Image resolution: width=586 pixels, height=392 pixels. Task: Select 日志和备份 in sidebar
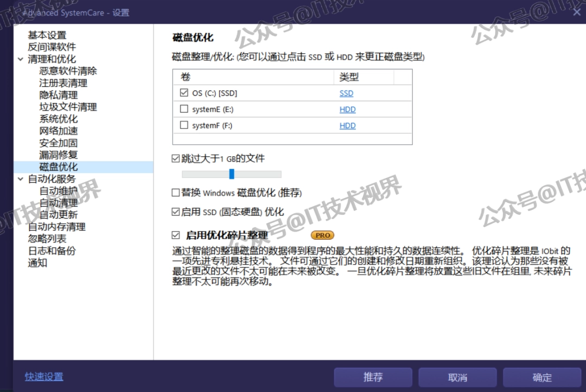[52, 250]
